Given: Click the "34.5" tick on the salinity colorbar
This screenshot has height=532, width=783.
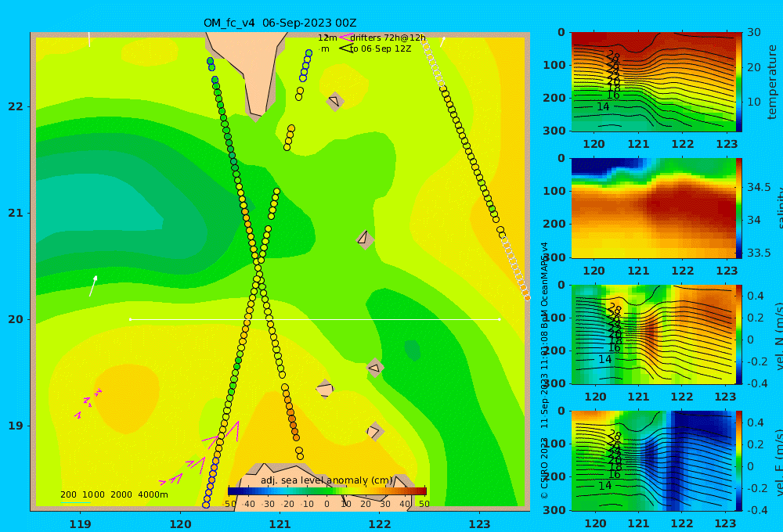Looking at the screenshot, I should 759,187.
